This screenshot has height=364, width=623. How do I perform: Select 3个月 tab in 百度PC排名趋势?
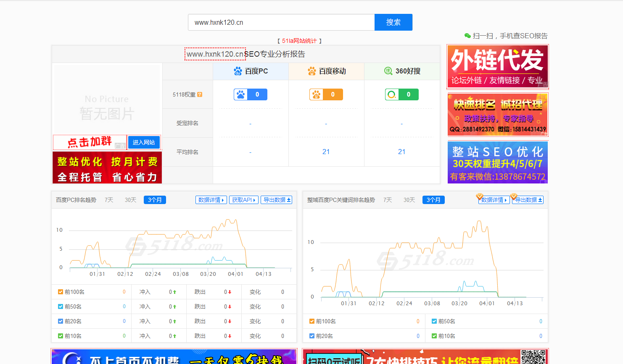tap(155, 200)
